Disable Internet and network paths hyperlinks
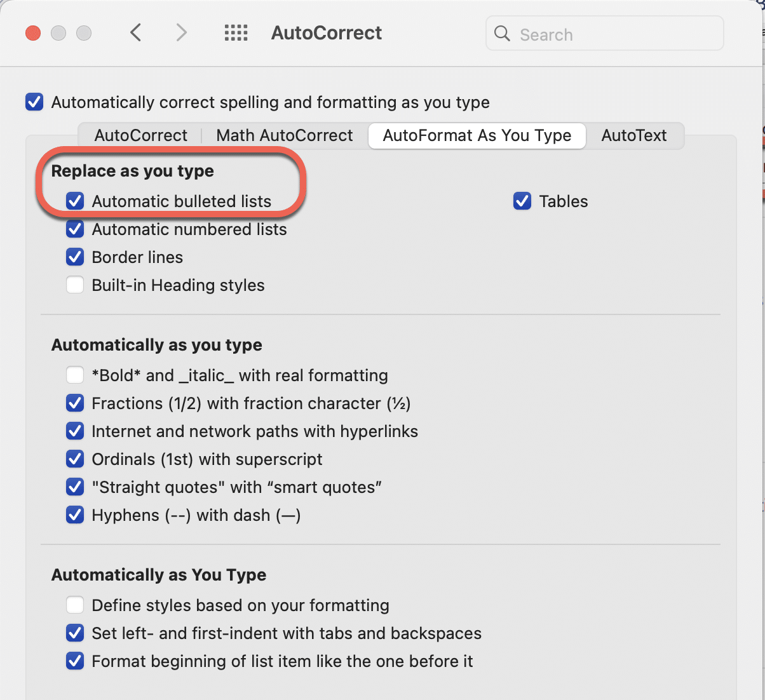765x700 pixels. pyautogui.click(x=75, y=431)
